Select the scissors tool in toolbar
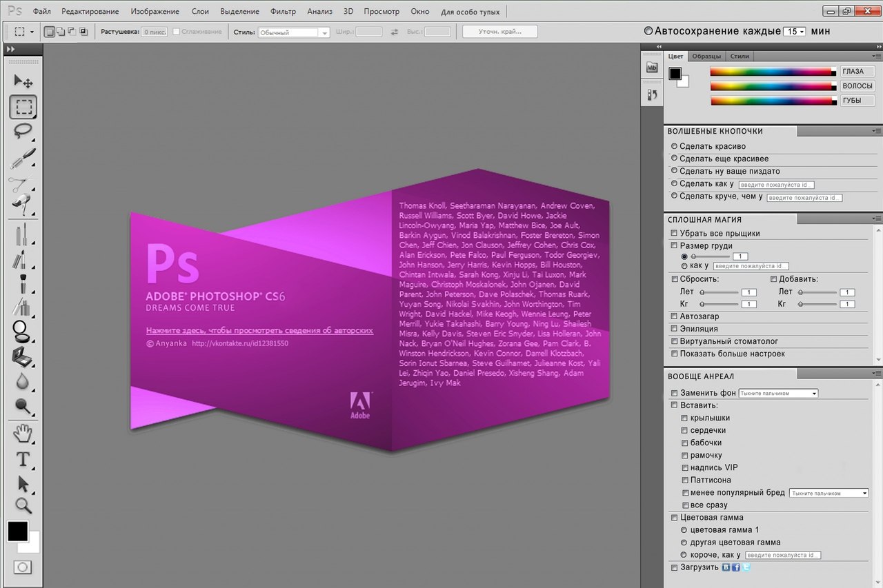This screenshot has height=588, width=883. click(21, 183)
